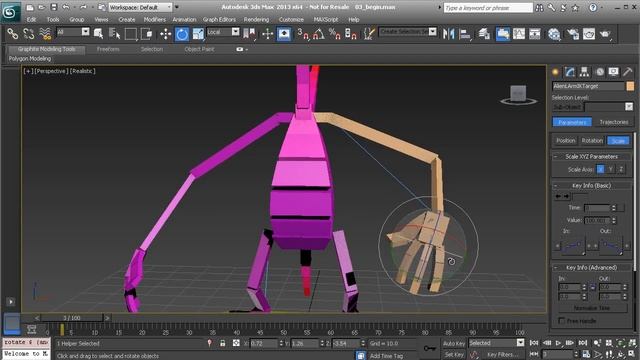Open the Animation menu
Viewport: 640px width, 360px height.
pos(184,19)
